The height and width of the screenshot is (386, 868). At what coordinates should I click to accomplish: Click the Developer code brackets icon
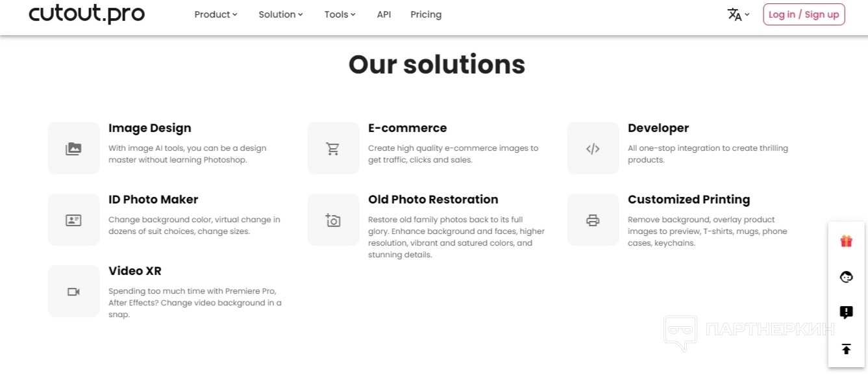coord(593,149)
